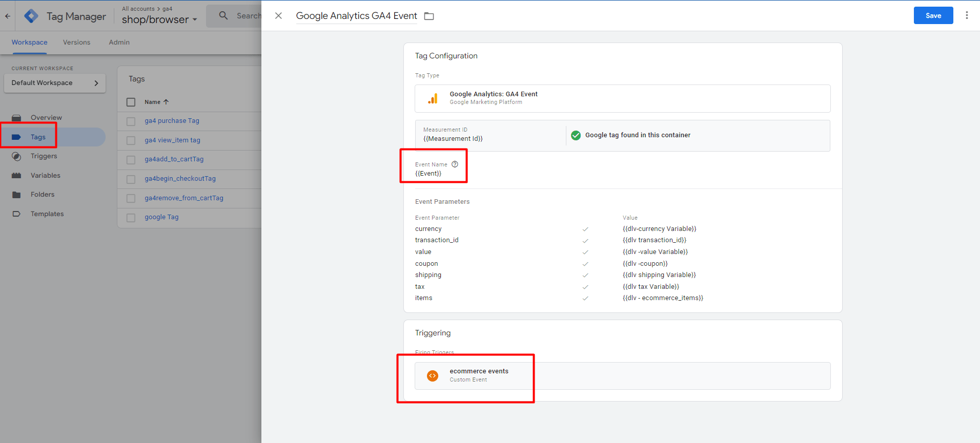Screen dimensions: 980x443
Task: Click the Templates sidebar icon
Action: [16, 214]
